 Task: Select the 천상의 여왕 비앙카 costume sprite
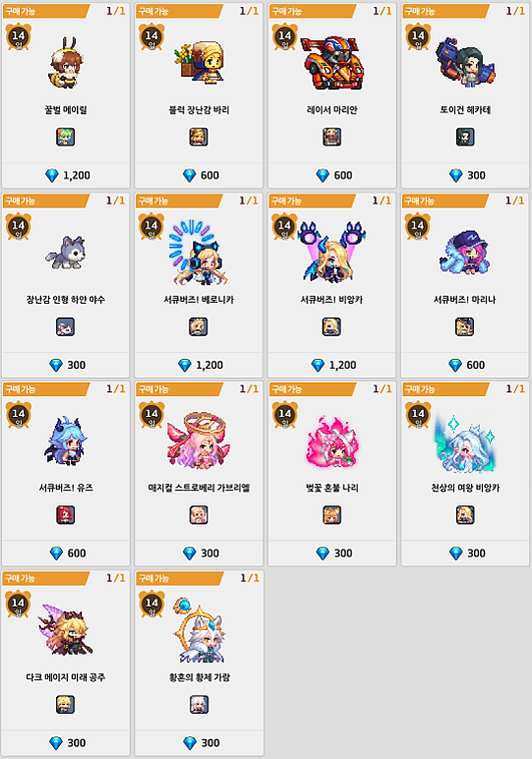pyautogui.click(x=465, y=442)
